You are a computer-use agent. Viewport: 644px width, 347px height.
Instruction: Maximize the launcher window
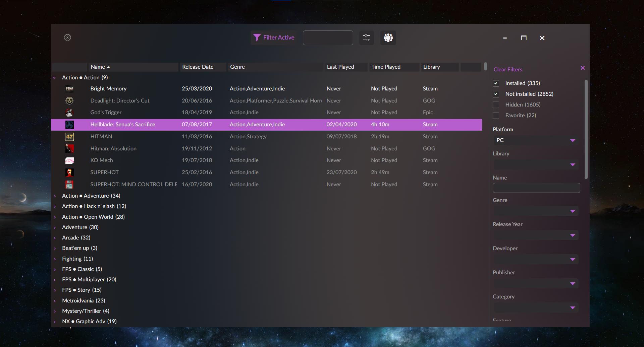pyautogui.click(x=524, y=38)
